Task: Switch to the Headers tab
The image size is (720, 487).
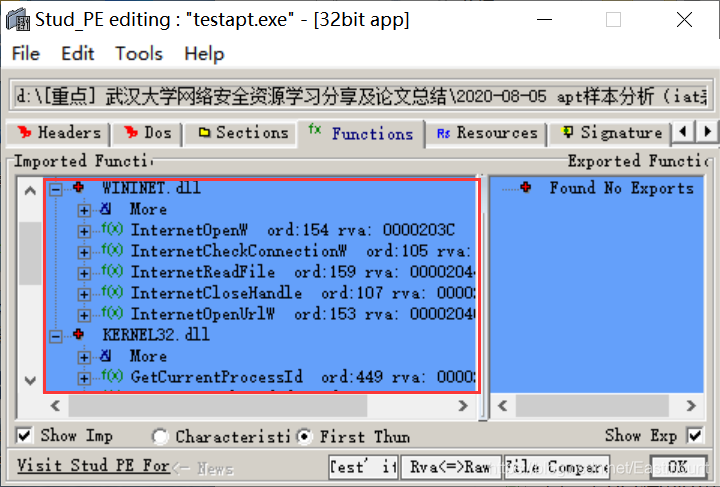Action: coord(59,133)
